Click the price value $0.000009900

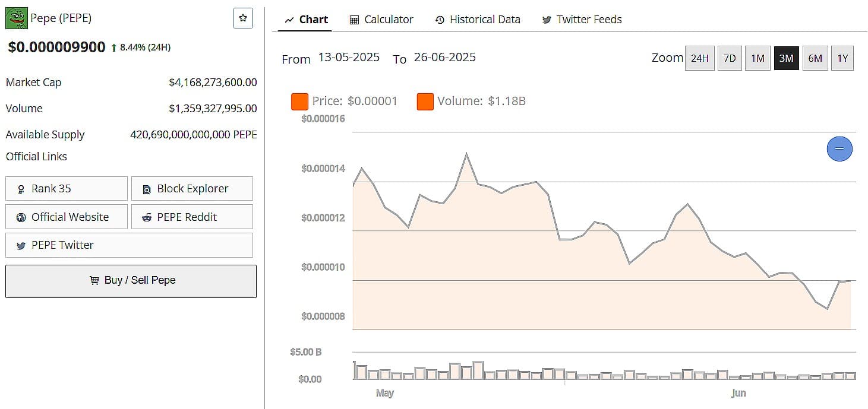56,47
